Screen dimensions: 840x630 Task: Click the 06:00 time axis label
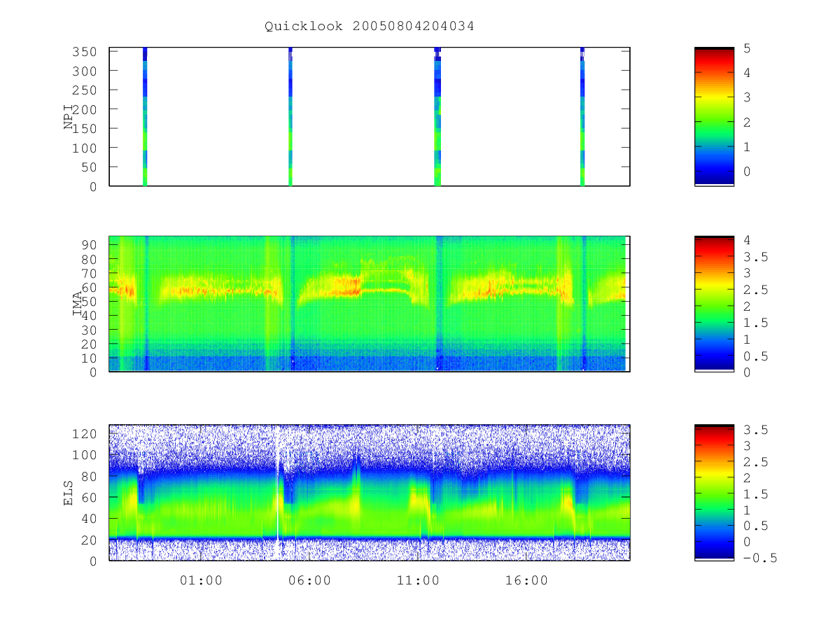309,580
